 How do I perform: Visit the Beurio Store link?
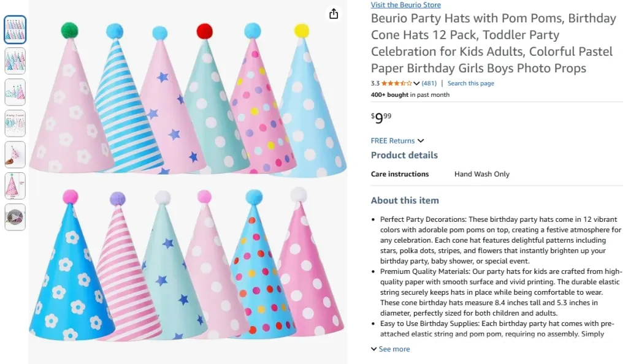[x=405, y=5]
